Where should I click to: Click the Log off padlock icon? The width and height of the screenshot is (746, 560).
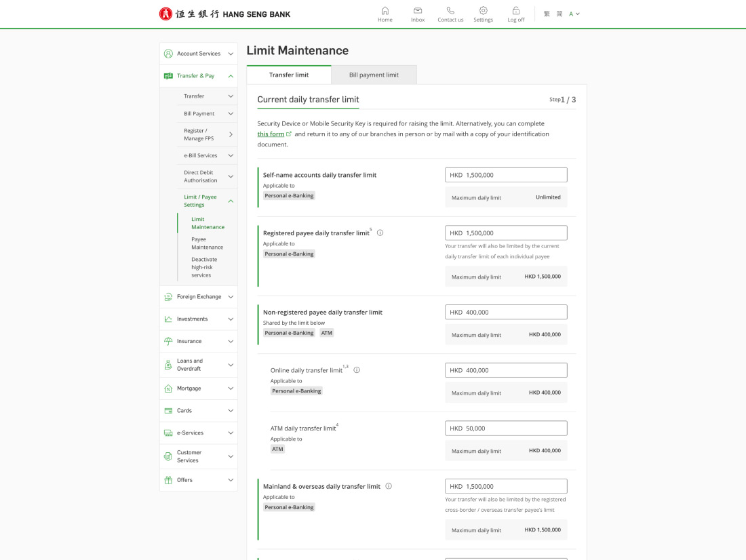pos(516,11)
